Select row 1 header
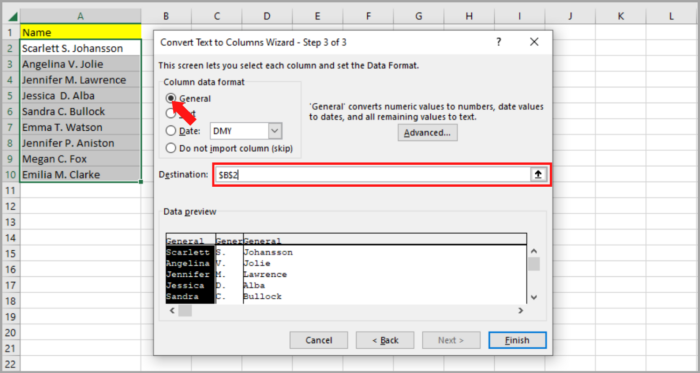 pos(10,32)
